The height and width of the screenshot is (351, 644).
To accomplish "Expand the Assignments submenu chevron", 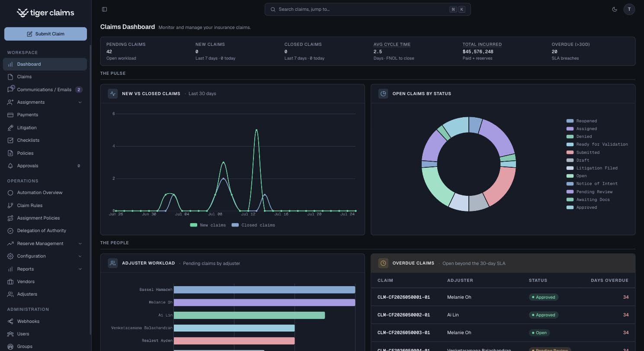I will 80,102.
